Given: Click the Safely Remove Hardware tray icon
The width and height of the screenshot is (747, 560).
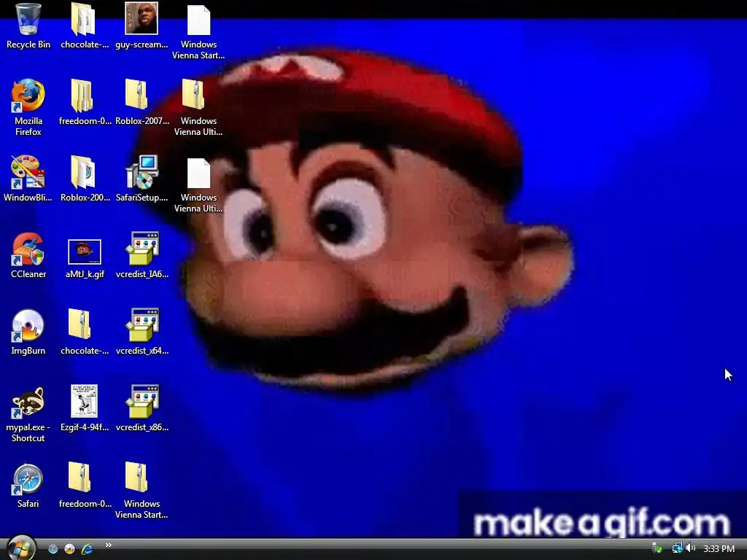Looking at the screenshot, I should [657, 548].
